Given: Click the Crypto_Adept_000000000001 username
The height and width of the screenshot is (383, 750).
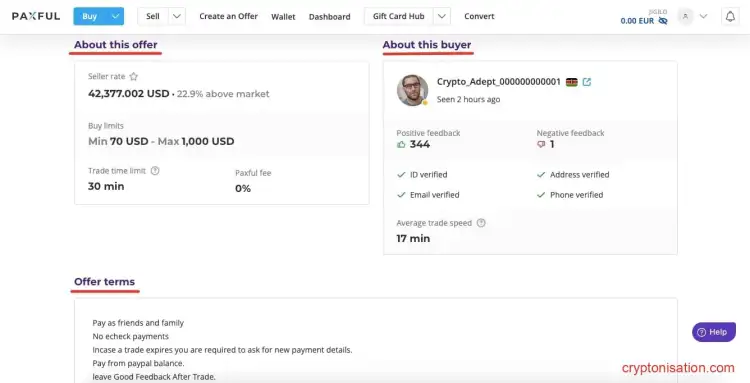Looking at the screenshot, I should pos(498,82).
